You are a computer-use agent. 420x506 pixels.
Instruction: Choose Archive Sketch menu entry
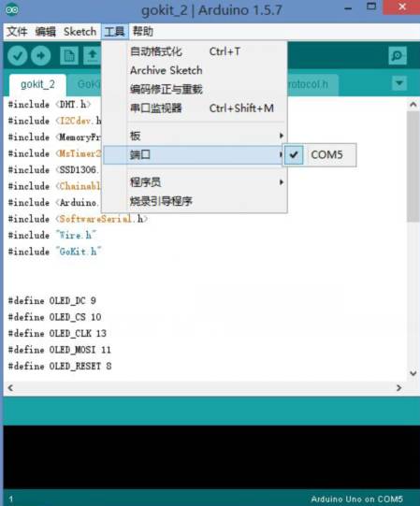click(195, 70)
